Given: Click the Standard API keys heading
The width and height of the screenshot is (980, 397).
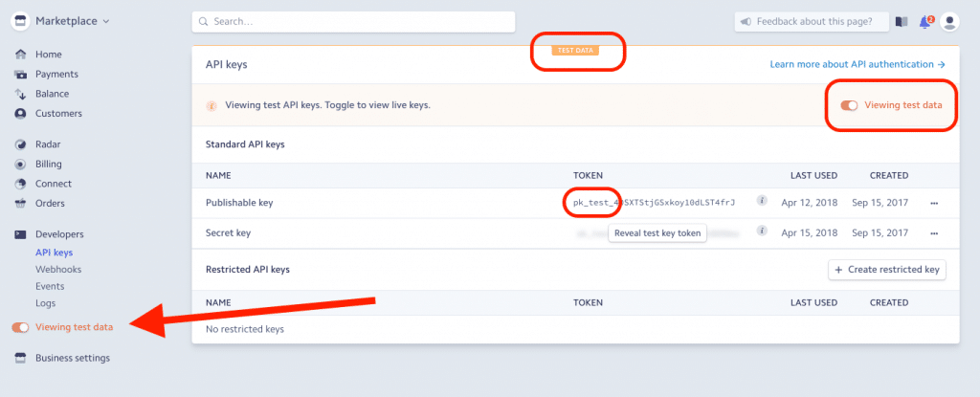Looking at the screenshot, I should pos(245,143).
